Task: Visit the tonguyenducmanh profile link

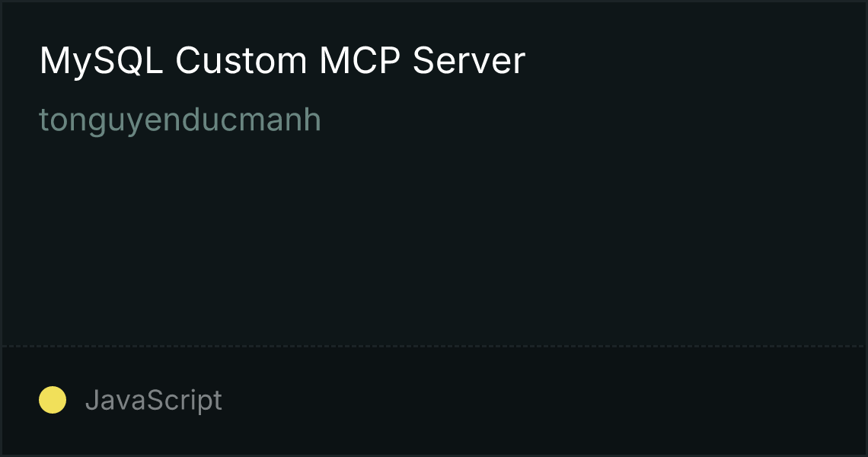Action: pyautogui.click(x=180, y=120)
